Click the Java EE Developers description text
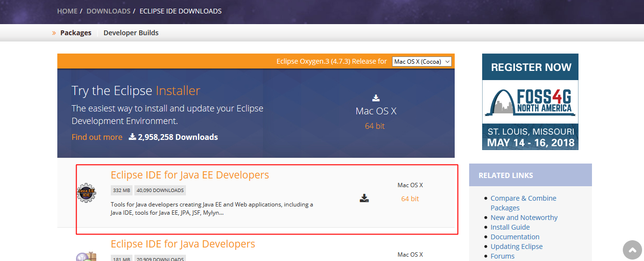 tap(212, 208)
